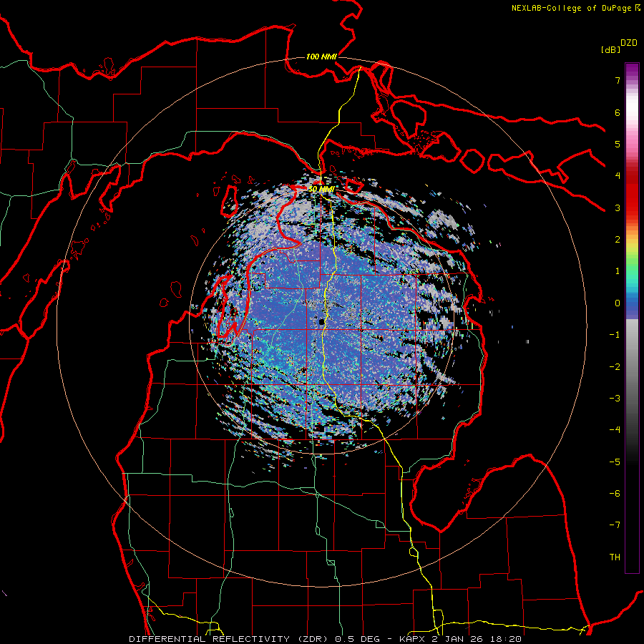The width and height of the screenshot is (644, 644).
Task: Click the TH label on the scale
Action: pyautogui.click(x=615, y=557)
